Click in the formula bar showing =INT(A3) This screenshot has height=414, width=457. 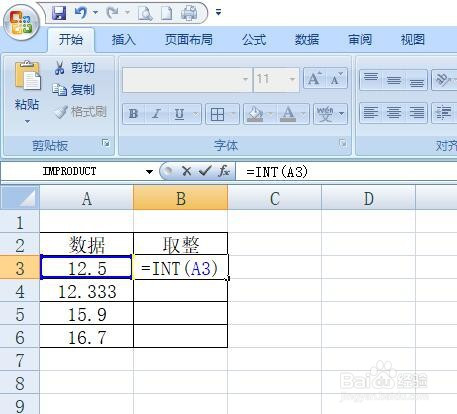[x=346, y=172]
